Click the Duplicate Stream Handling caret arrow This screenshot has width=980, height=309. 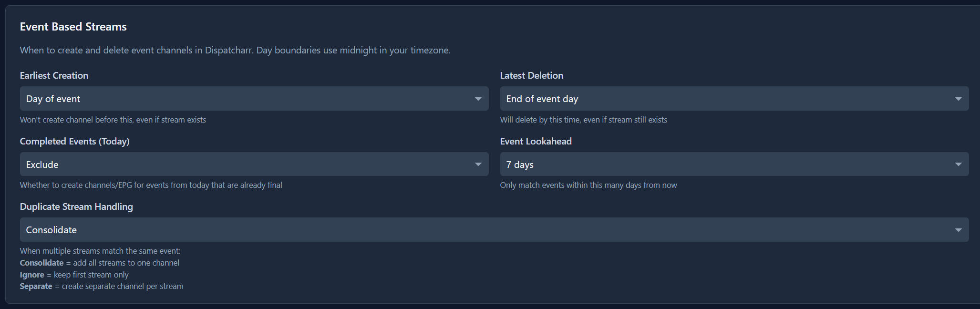pos(958,230)
